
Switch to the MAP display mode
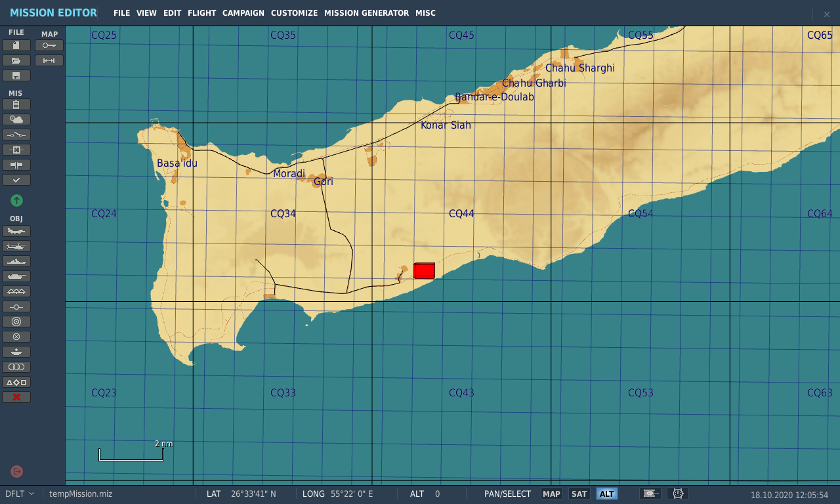[x=551, y=494]
